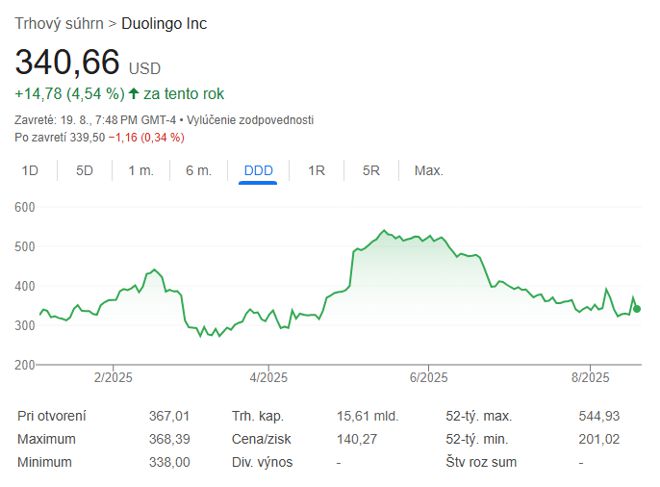Click the USD currency label
The image size is (660, 487).
pos(144,68)
